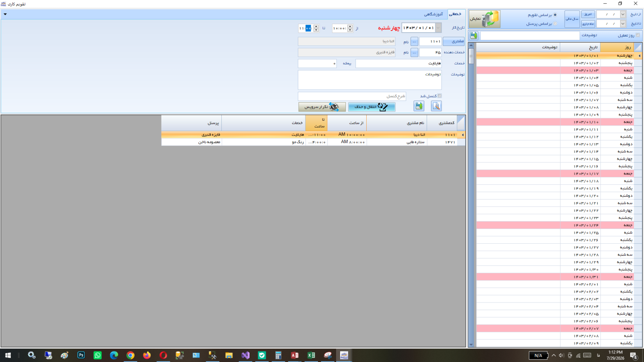Save the holiday description with the floppy icon
644x362 pixels.
click(x=474, y=35)
